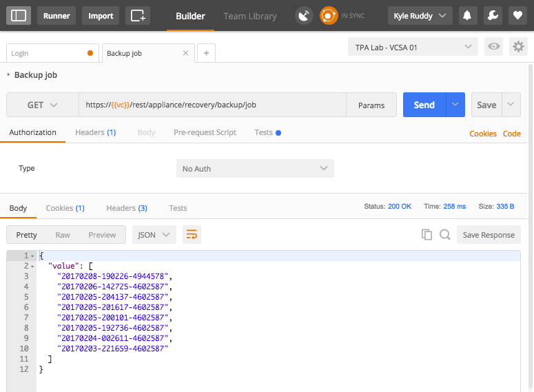
Task: Open the GET method dropdown
Action: click(x=43, y=105)
